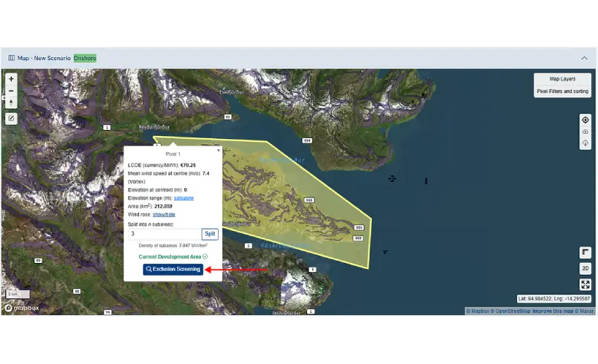Click calculate link for elevation range

pyautogui.click(x=184, y=198)
